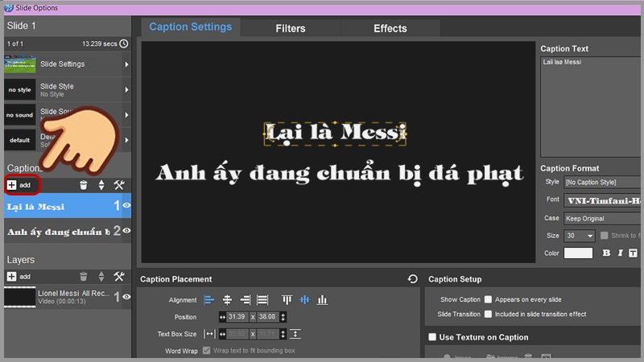Open the Layers tools wrench icon
644x362 pixels.
[x=119, y=277]
